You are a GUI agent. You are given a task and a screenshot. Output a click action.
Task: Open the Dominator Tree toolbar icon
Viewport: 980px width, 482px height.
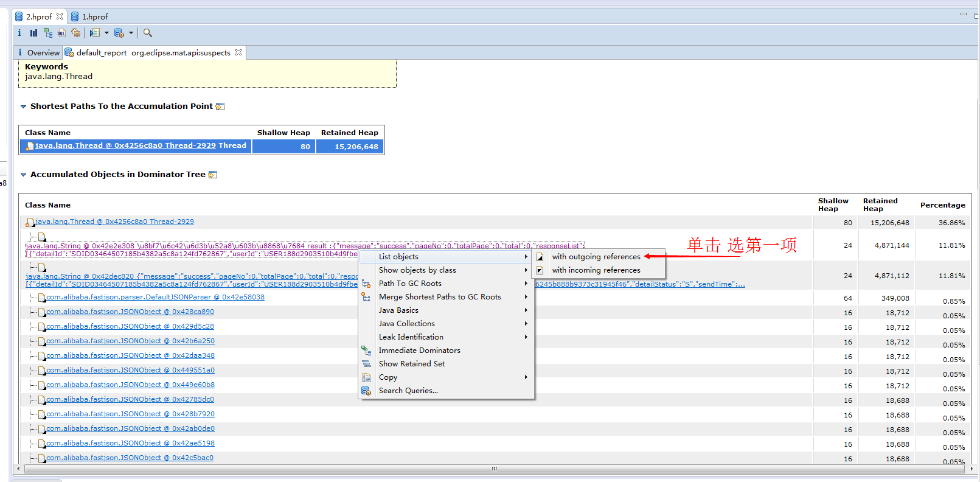(48, 33)
